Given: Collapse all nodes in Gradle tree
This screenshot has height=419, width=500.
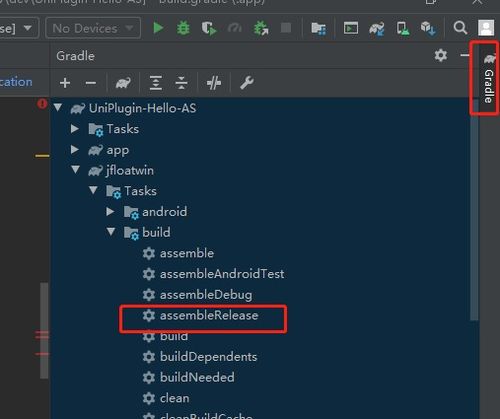Looking at the screenshot, I should [181, 83].
